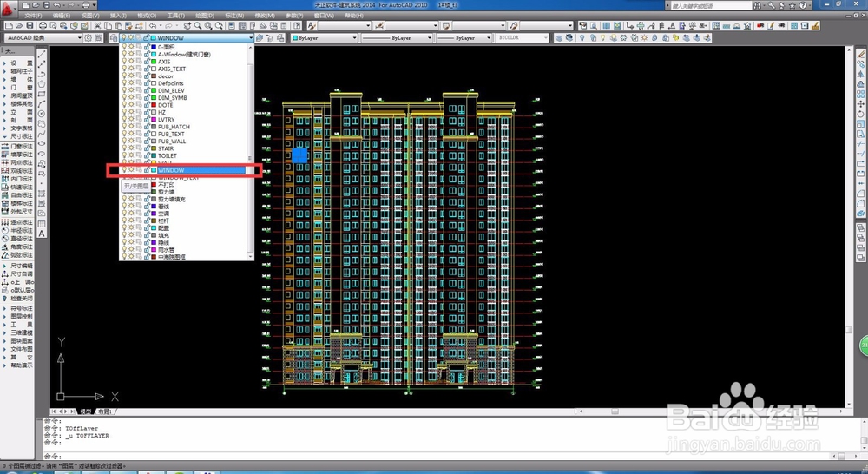Open the ByLayer color dropdown
868x474 pixels.
355,37
